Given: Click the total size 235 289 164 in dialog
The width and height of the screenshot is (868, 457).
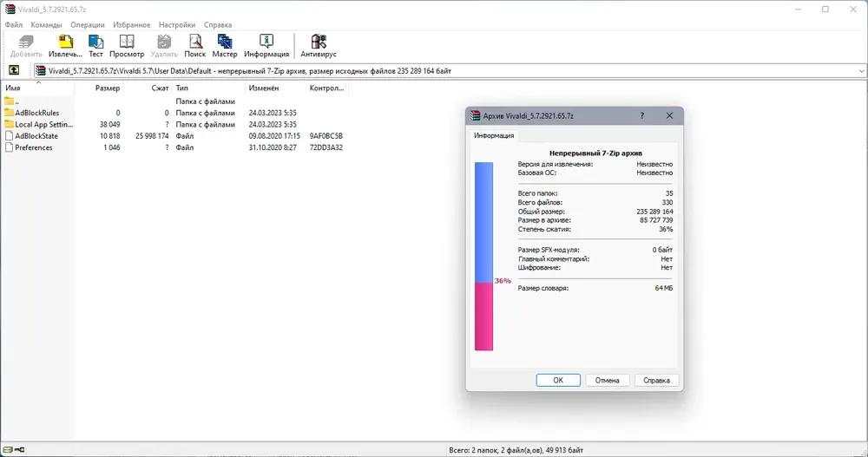Looking at the screenshot, I should click(654, 212).
